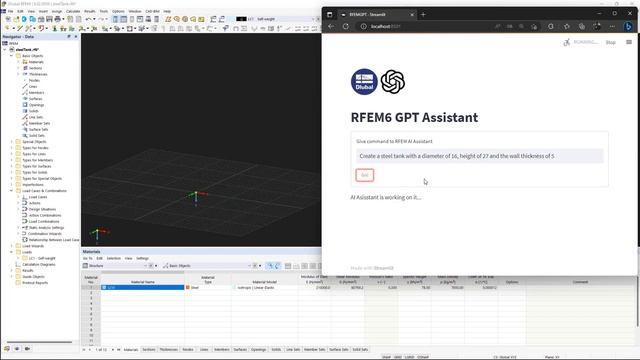
Task: Click the command text input field
Action: point(479,156)
